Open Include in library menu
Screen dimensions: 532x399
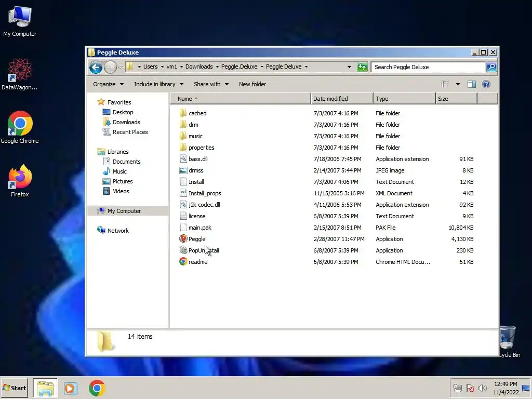(x=158, y=84)
